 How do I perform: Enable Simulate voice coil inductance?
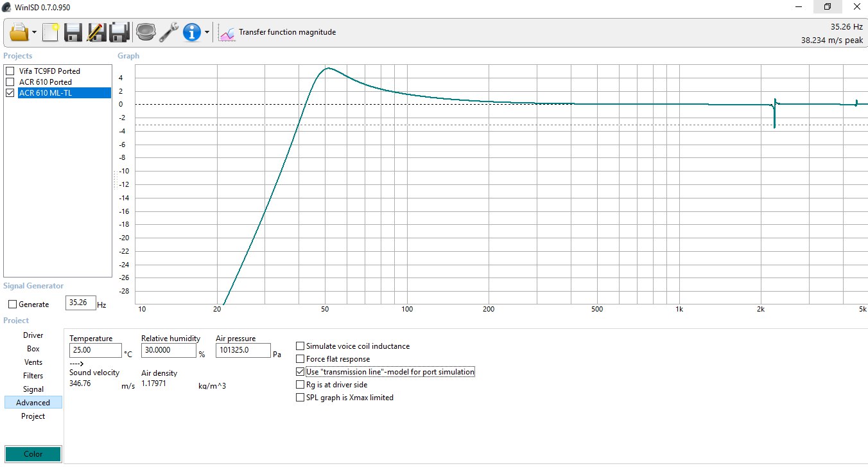[x=300, y=346]
